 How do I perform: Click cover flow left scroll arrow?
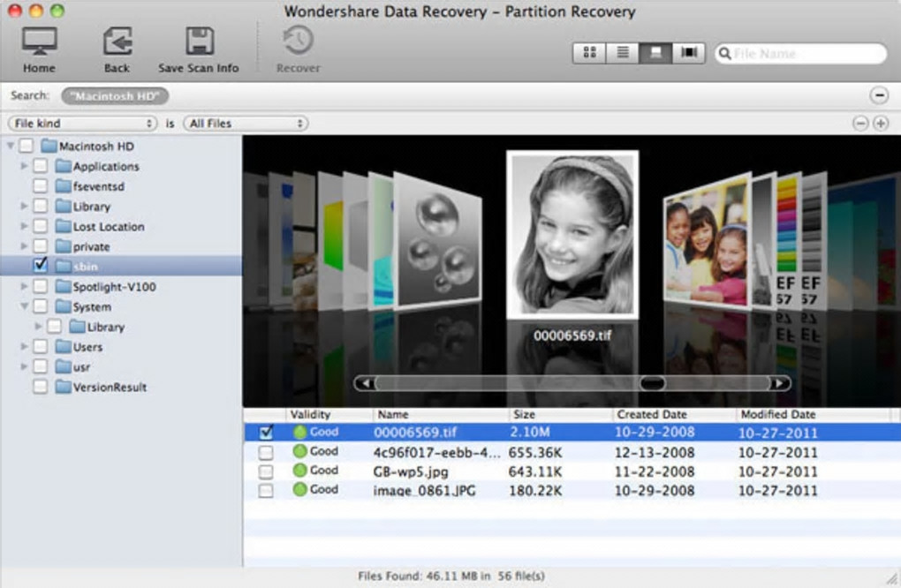(x=366, y=383)
